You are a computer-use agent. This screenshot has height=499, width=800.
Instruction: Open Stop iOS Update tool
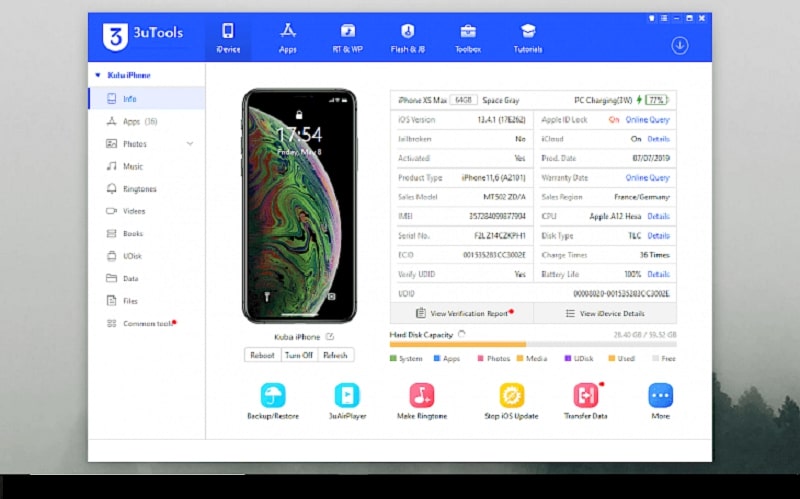511,401
